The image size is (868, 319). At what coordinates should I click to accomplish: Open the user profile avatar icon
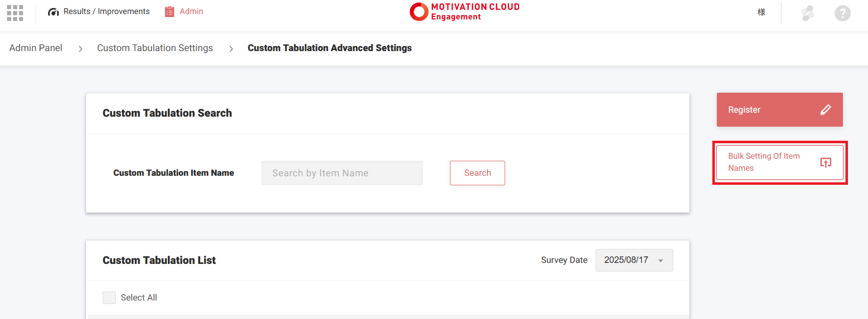click(807, 13)
